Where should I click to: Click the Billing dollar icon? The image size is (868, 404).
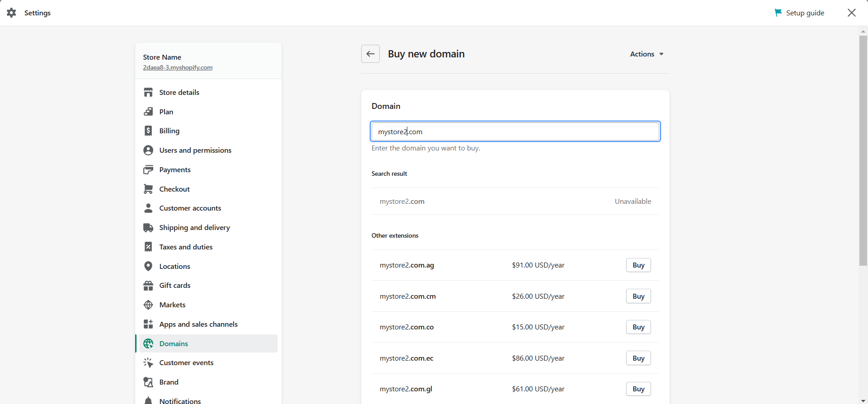pos(148,131)
